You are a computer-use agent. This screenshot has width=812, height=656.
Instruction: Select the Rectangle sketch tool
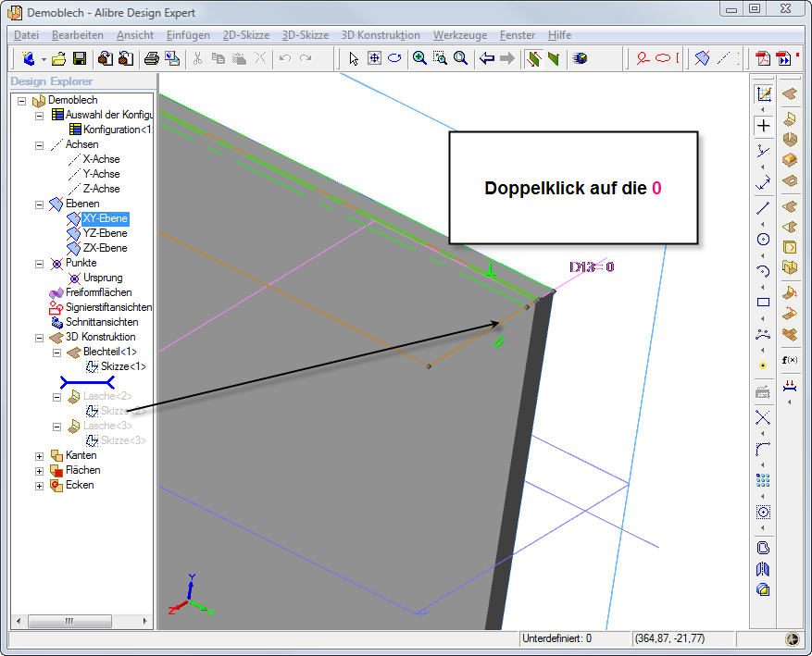pos(763,303)
